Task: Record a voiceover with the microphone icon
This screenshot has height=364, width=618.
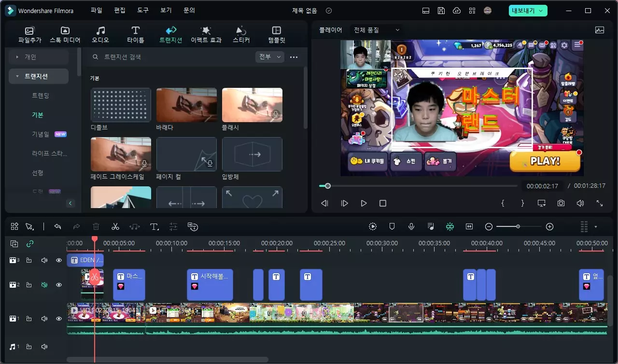Action: pyautogui.click(x=411, y=226)
